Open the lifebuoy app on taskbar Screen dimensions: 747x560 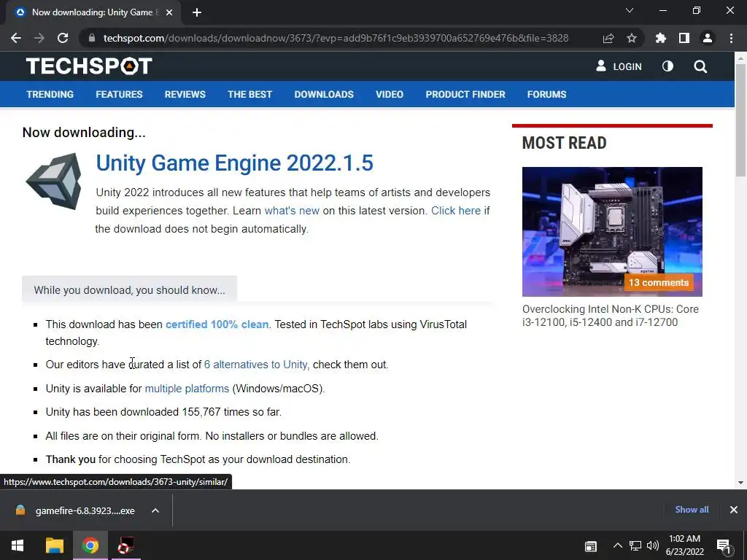[126, 545]
